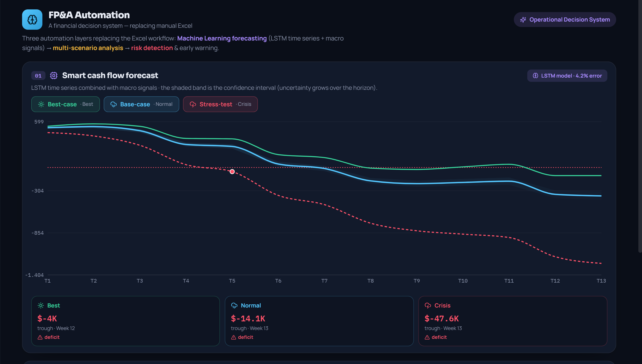
Task: Click the Normal card title text
Action: pyautogui.click(x=251, y=305)
